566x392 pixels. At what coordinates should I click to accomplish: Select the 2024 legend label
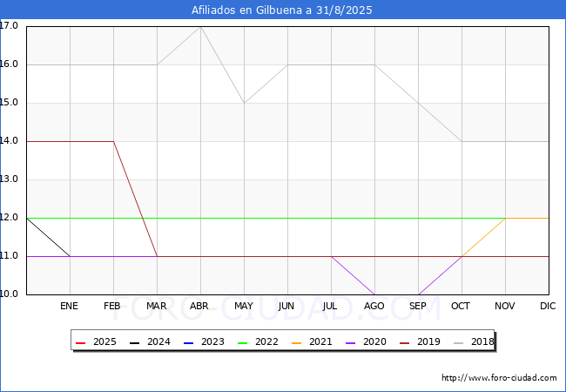158,341
